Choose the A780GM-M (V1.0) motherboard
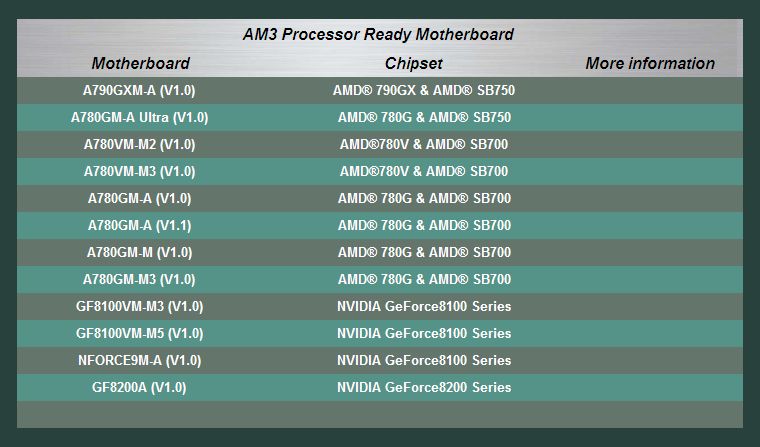Image resolution: width=760 pixels, height=447 pixels. click(139, 253)
